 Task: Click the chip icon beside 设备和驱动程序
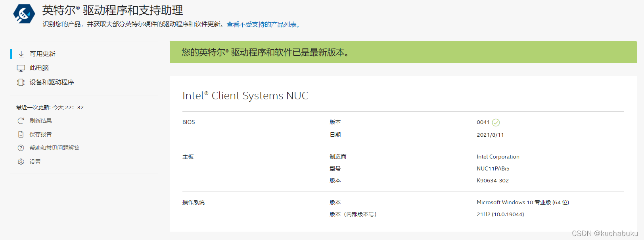[x=21, y=82]
